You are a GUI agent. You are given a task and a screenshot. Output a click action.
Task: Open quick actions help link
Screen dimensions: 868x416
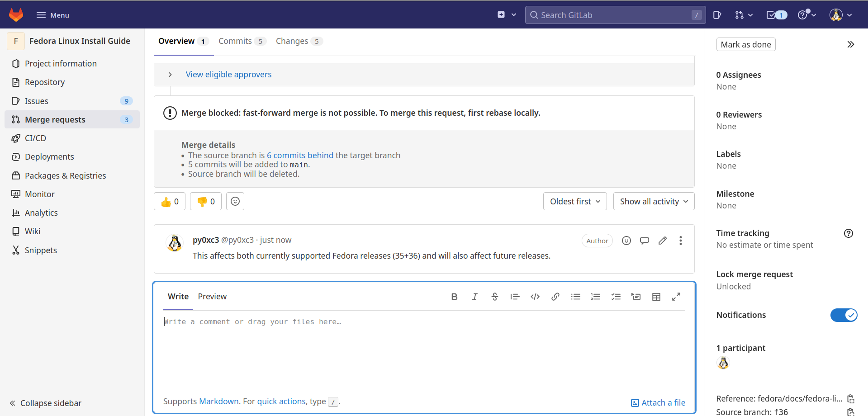tap(281, 402)
